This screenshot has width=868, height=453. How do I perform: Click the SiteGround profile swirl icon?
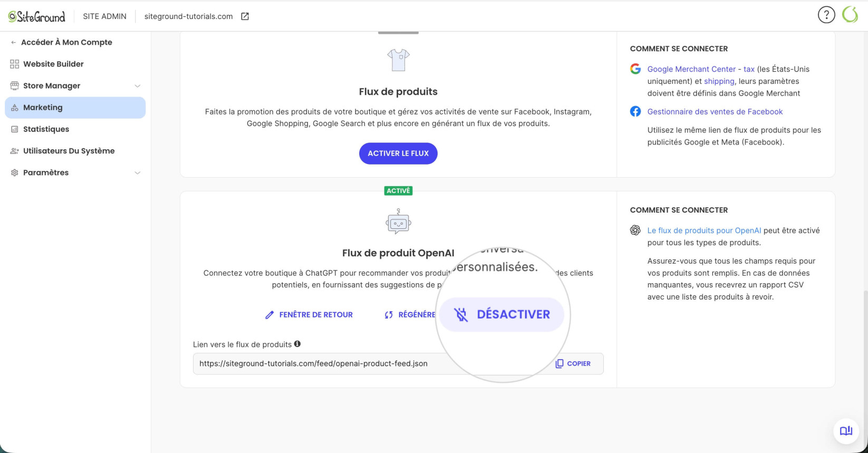click(850, 15)
